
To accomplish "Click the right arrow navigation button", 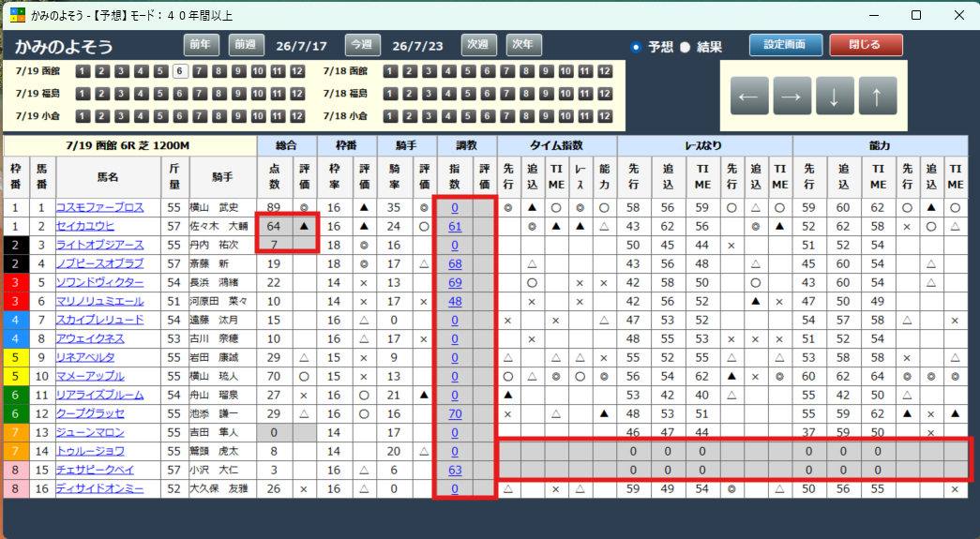I will pyautogui.click(x=792, y=96).
